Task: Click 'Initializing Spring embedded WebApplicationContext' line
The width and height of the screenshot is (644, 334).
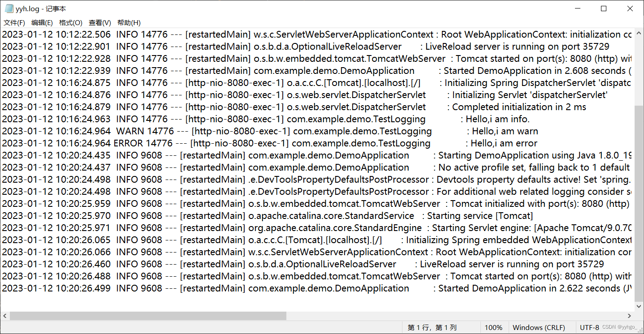Action: 317,240
